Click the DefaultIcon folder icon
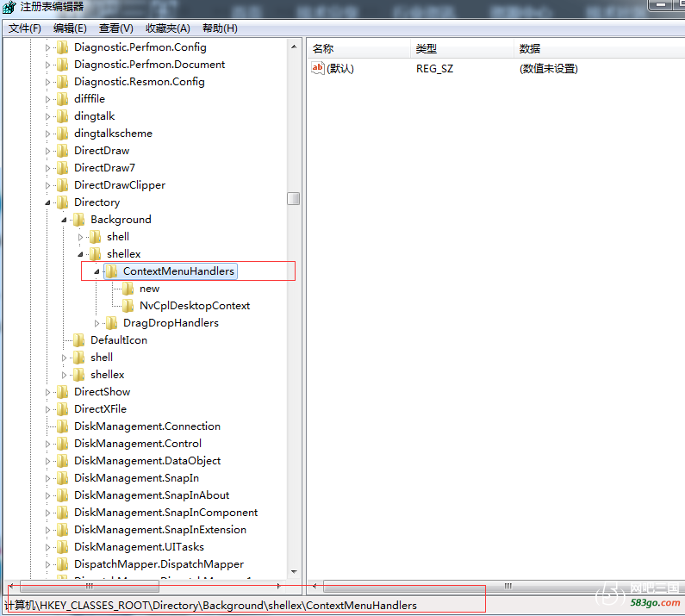 click(78, 340)
